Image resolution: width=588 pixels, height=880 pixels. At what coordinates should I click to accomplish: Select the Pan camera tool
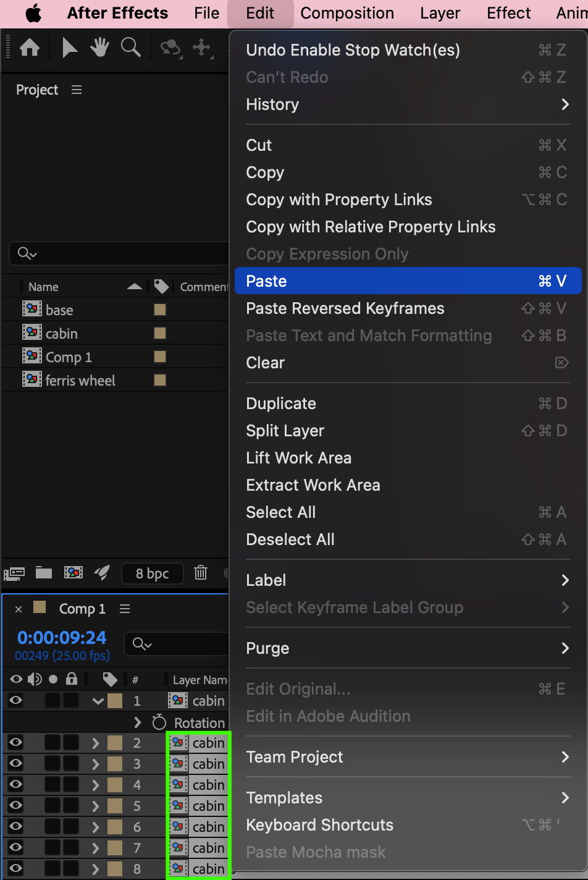202,48
